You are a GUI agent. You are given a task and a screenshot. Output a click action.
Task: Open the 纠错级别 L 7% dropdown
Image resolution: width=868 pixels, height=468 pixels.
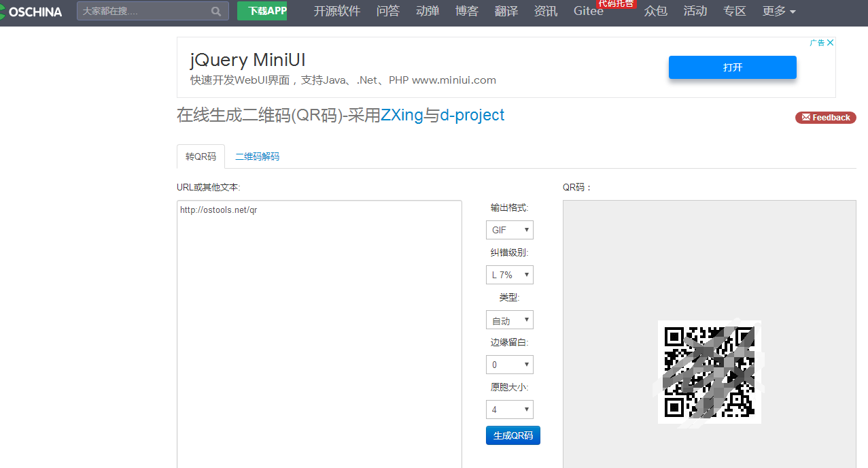pos(509,275)
